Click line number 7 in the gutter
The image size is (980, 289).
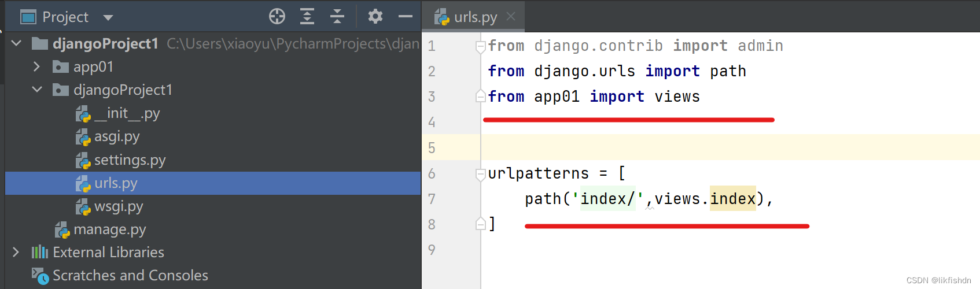pyautogui.click(x=432, y=199)
